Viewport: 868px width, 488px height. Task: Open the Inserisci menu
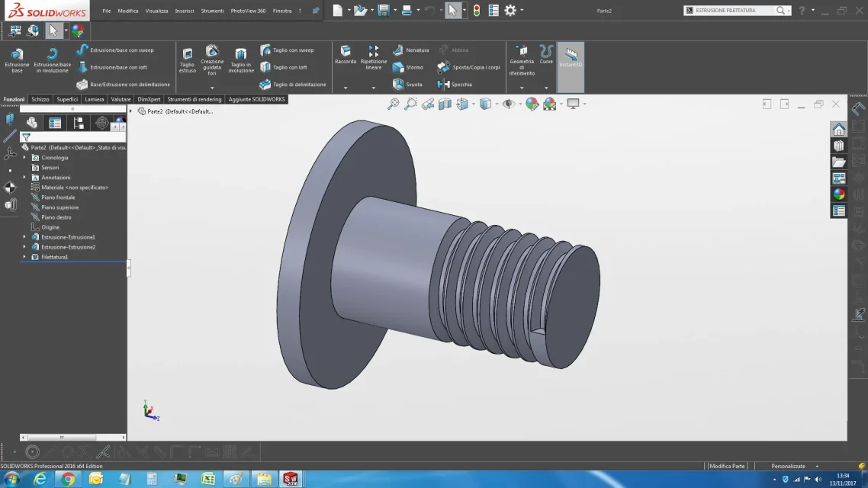click(x=185, y=11)
